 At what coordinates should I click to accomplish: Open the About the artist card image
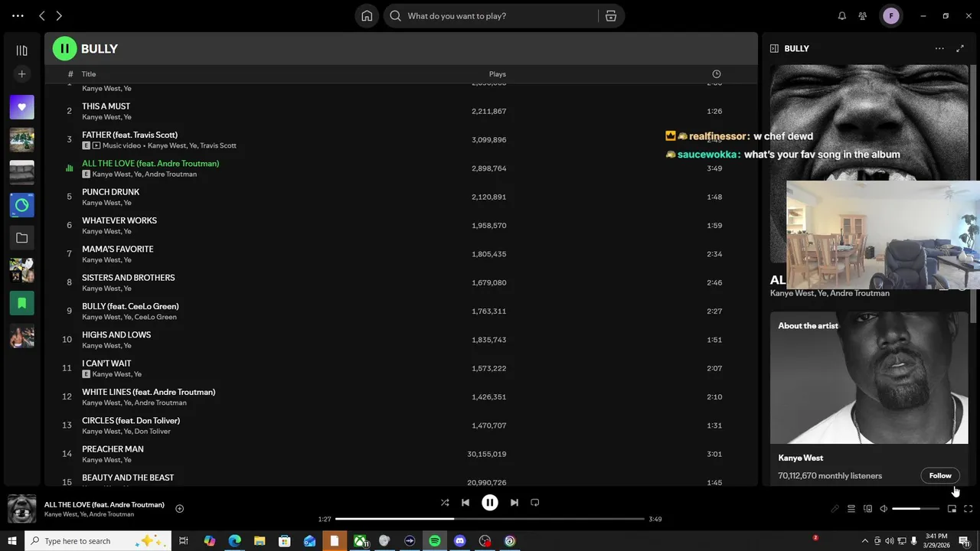869,377
